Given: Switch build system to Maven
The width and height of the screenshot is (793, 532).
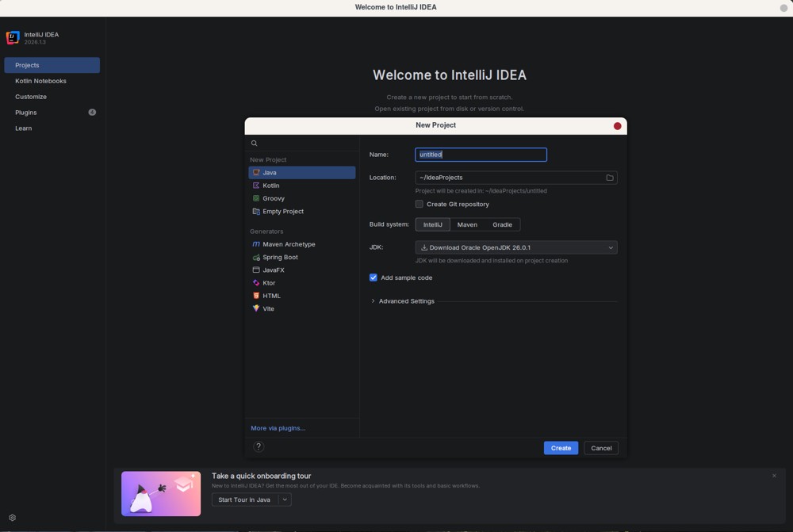Looking at the screenshot, I should [467, 224].
